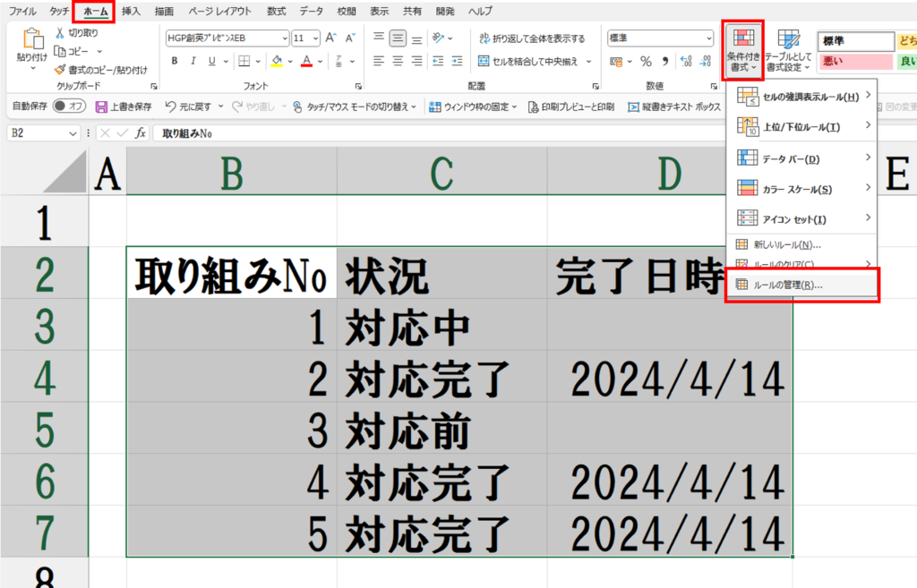This screenshot has height=588, width=917.
Task: Click the vertical text box (縦書きテキスト ボックス) icon
Action: tap(633, 107)
